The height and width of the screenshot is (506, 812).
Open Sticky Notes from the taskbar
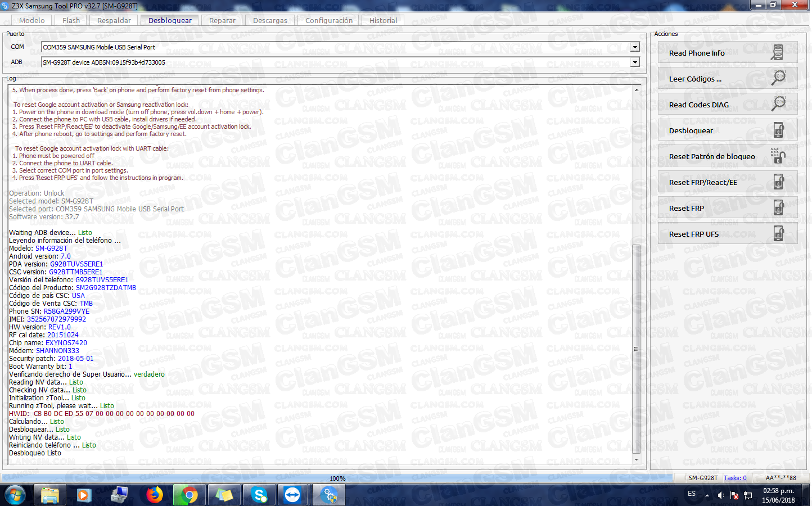(224, 495)
